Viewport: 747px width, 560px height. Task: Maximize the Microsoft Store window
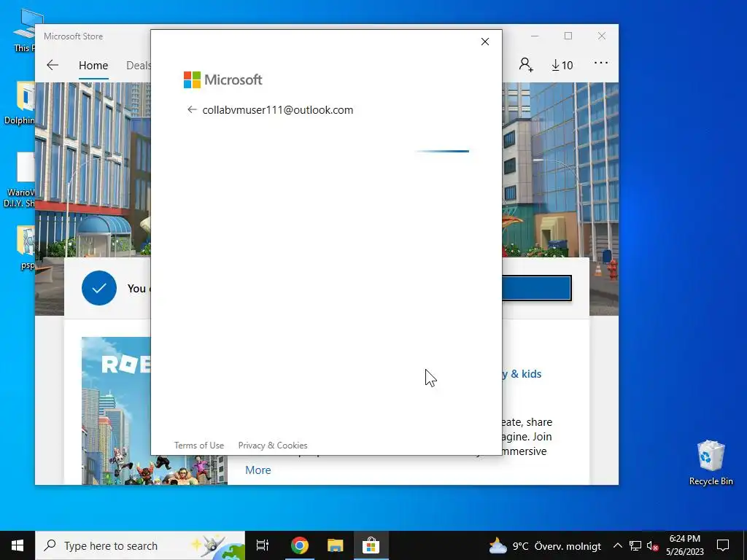click(x=568, y=36)
